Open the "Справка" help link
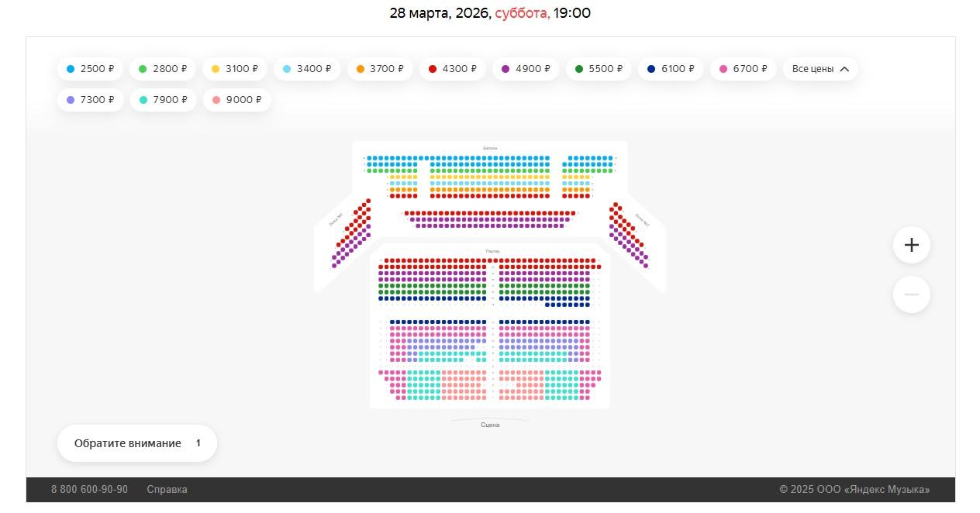This screenshot has width=980, height=513. [167, 490]
